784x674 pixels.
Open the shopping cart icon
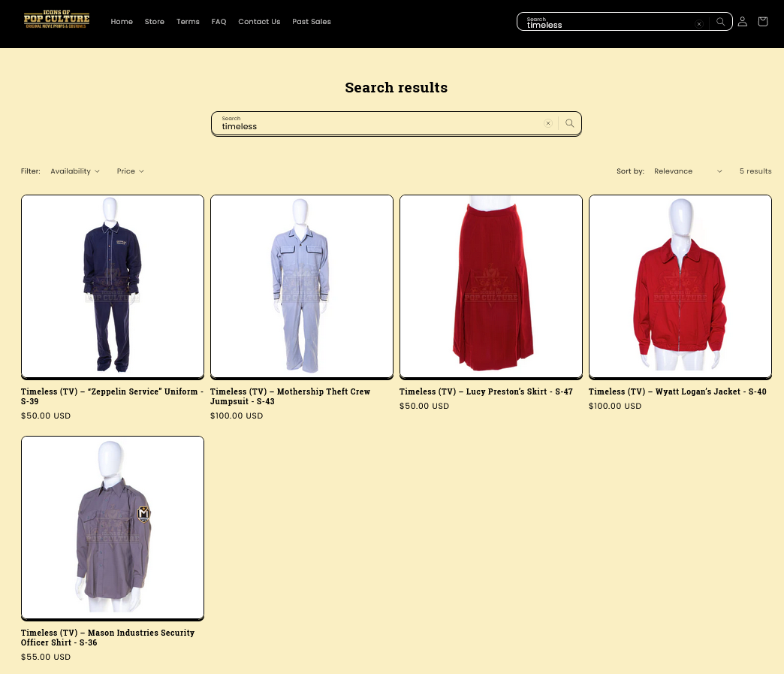(x=762, y=22)
